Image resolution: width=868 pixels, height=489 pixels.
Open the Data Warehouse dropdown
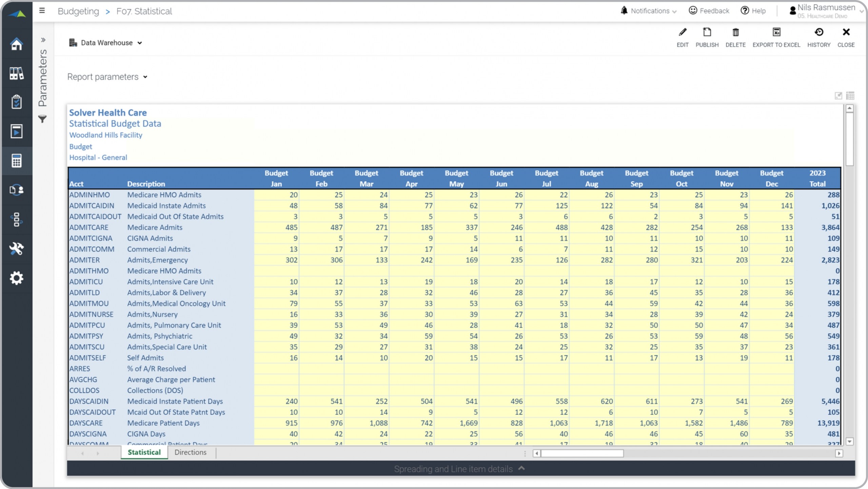click(106, 43)
